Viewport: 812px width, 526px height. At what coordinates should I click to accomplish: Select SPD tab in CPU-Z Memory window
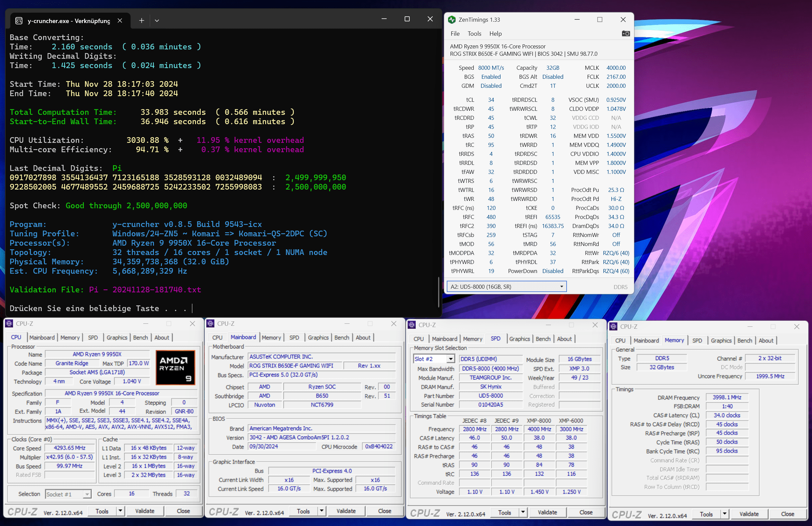[697, 340]
